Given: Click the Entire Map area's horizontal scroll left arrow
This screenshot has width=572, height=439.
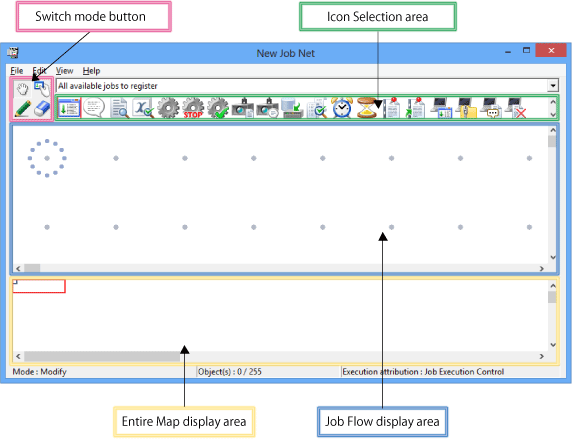Looking at the screenshot, I should pyautogui.click(x=18, y=356).
